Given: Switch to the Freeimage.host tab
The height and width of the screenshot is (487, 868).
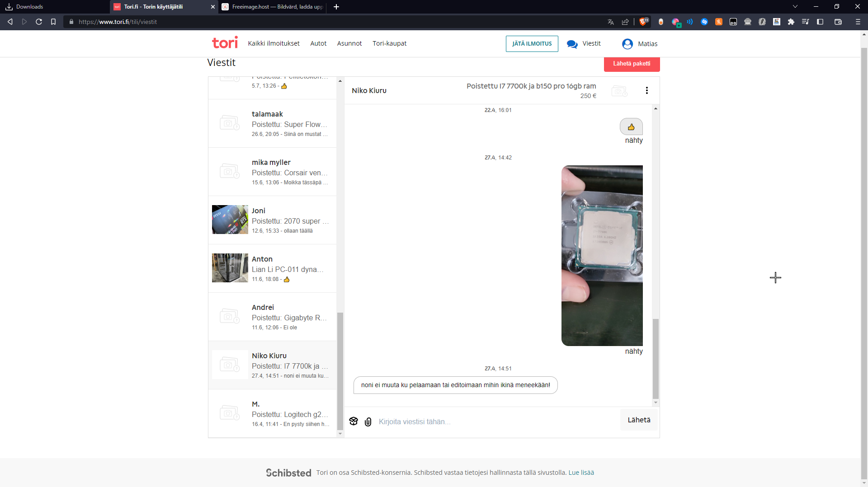Looking at the screenshot, I should 273,7.
